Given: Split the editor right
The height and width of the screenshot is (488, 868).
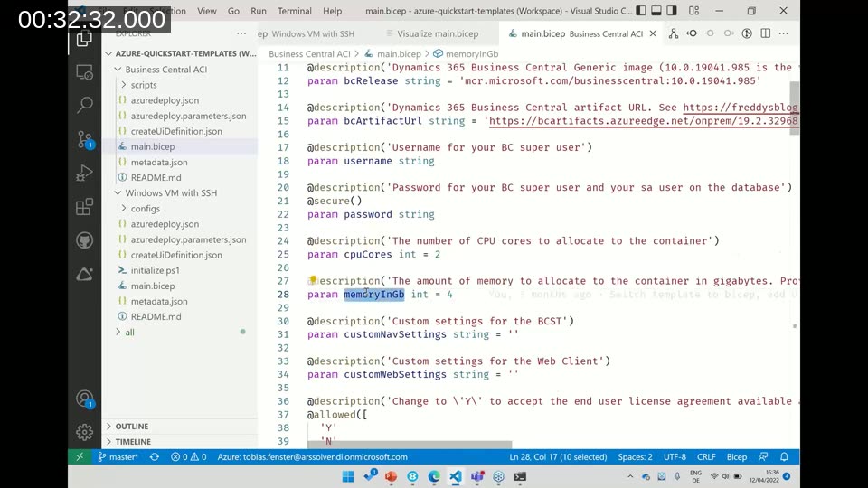Looking at the screenshot, I should tap(765, 33).
